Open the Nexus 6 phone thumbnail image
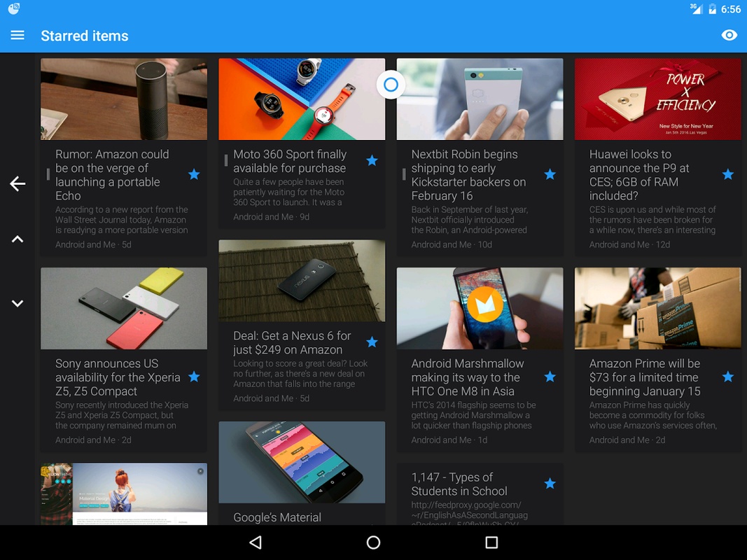 pos(302,281)
